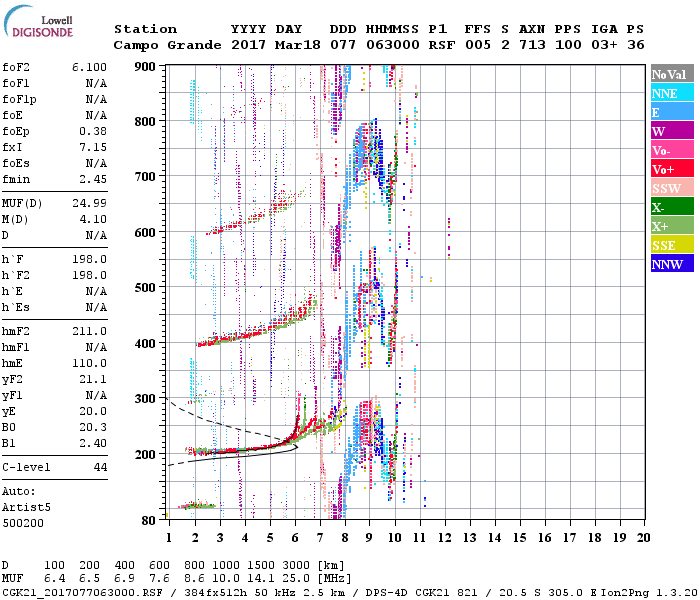Click the RSF program value

(x=442, y=45)
